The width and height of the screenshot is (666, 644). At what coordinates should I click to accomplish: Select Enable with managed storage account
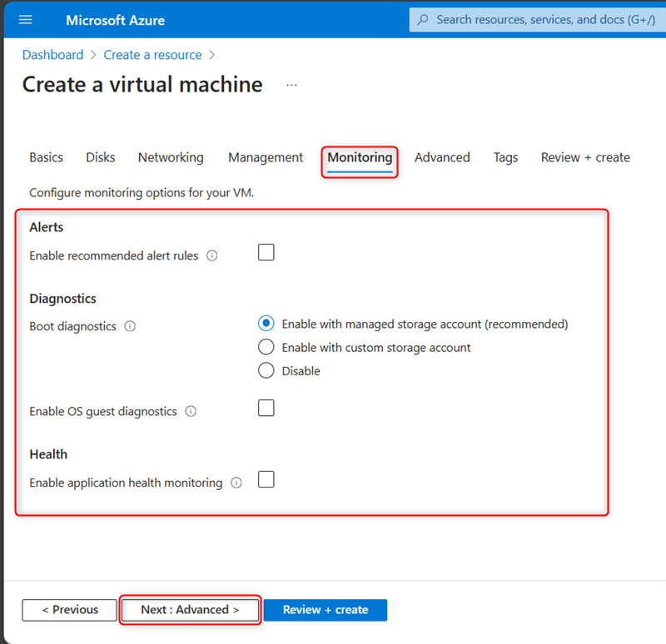pos(266,324)
